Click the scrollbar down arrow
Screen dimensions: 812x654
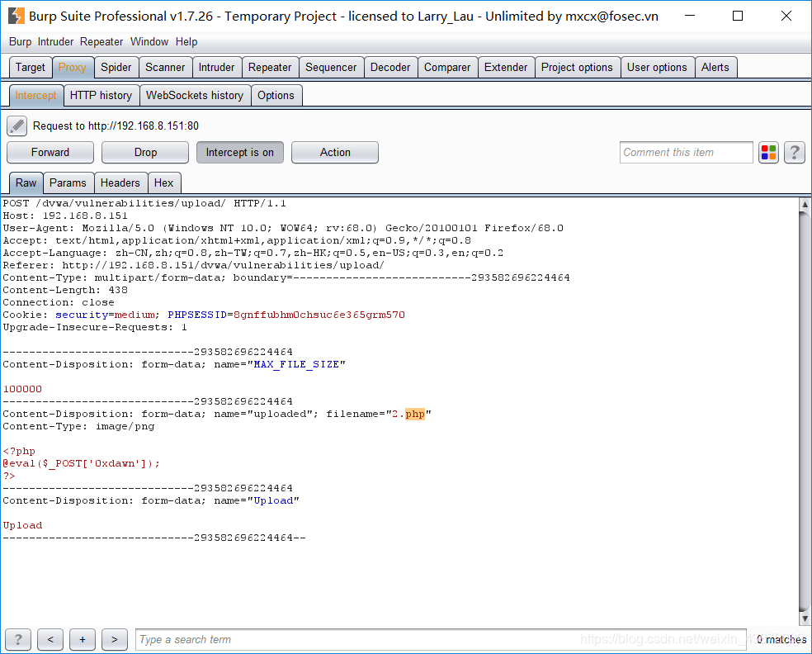click(x=805, y=618)
